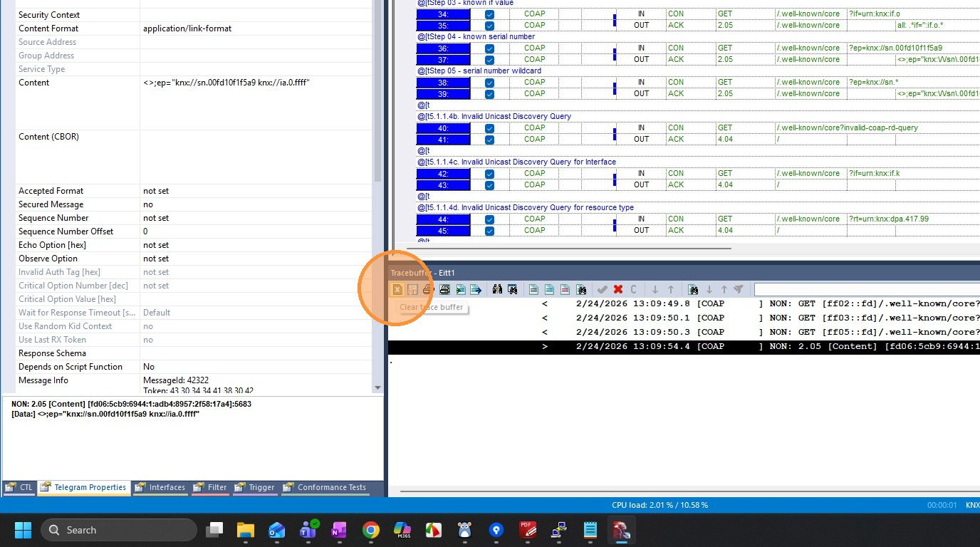
Task: Click the green arrow import icon
Action: pos(461,289)
